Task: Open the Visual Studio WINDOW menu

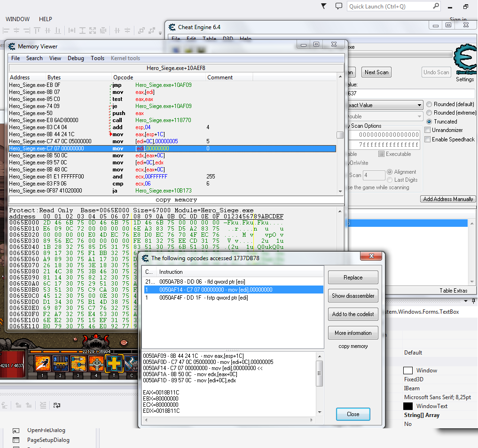Action: [x=18, y=19]
